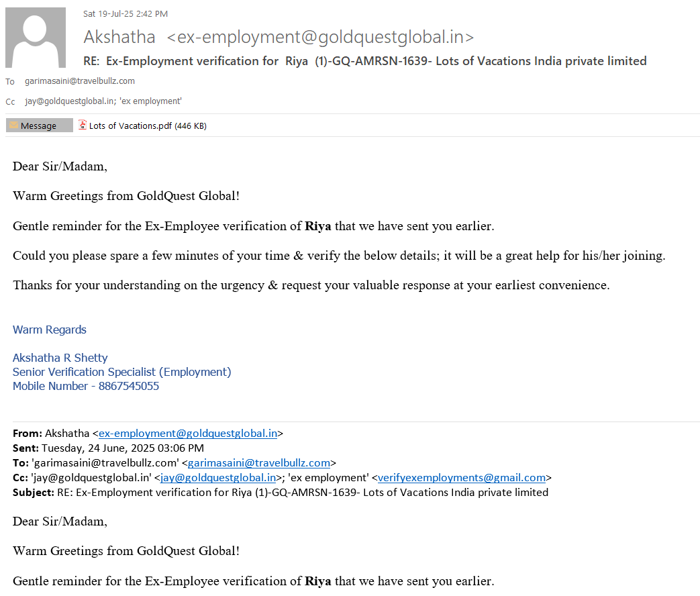Viewport: 700px width, 596px height.
Task: Click the garimasaini@travelbullz.com hyperlink
Action: pos(259,463)
